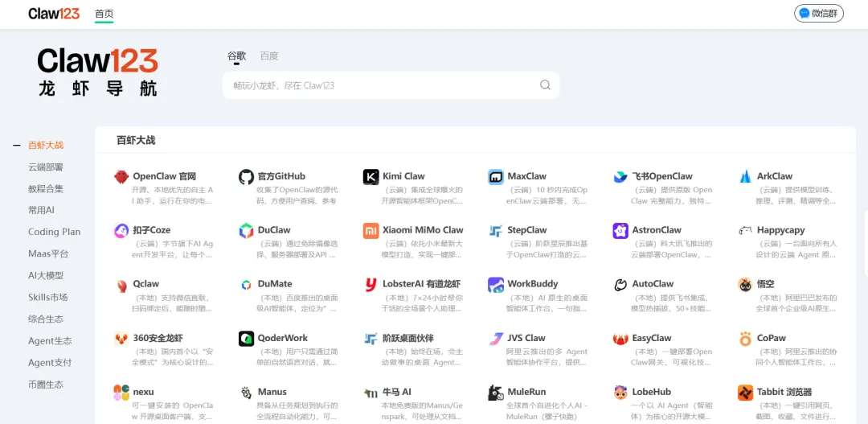Go to Agent支付 category
The image size is (868, 424).
(50, 363)
